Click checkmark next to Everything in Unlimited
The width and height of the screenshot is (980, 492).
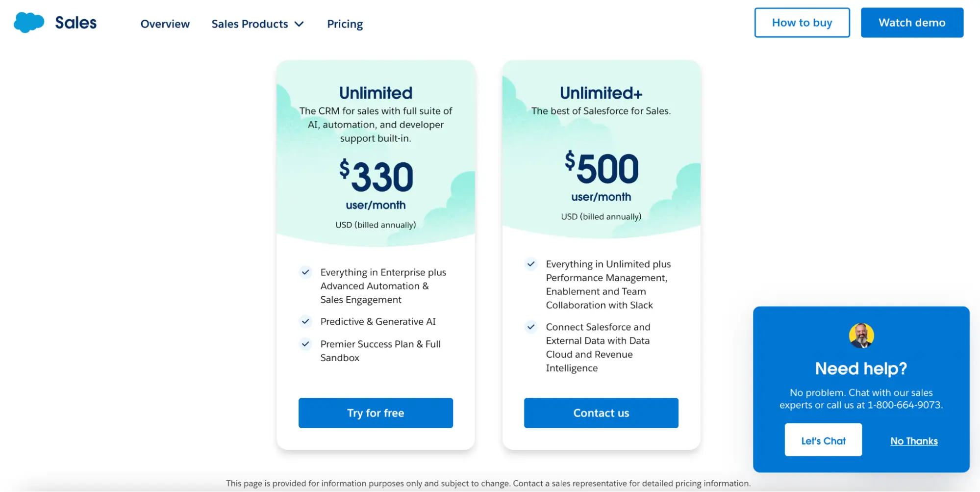(531, 264)
